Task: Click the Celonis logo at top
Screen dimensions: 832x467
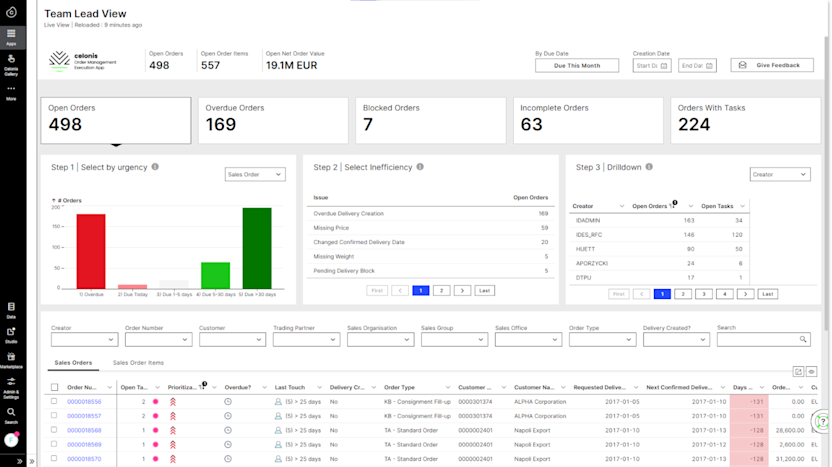Action: tap(11, 12)
